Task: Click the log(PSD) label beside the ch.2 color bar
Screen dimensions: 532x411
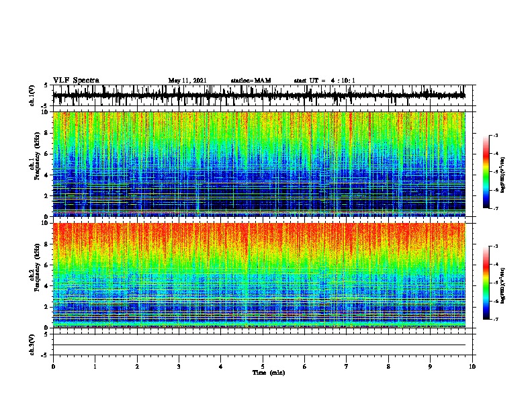Action: point(502,285)
